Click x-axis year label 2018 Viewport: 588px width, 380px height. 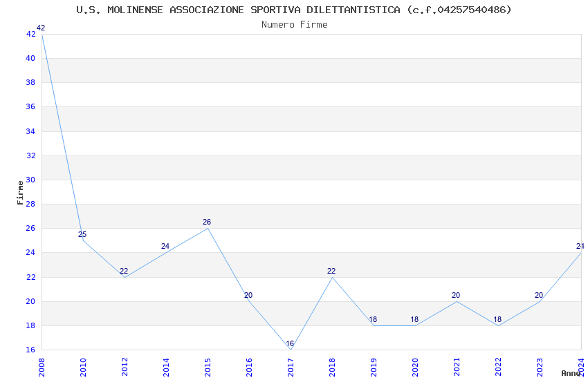(332, 368)
